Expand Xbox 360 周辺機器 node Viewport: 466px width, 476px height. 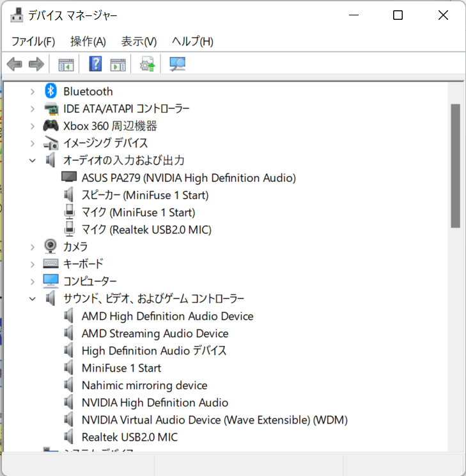tap(33, 126)
